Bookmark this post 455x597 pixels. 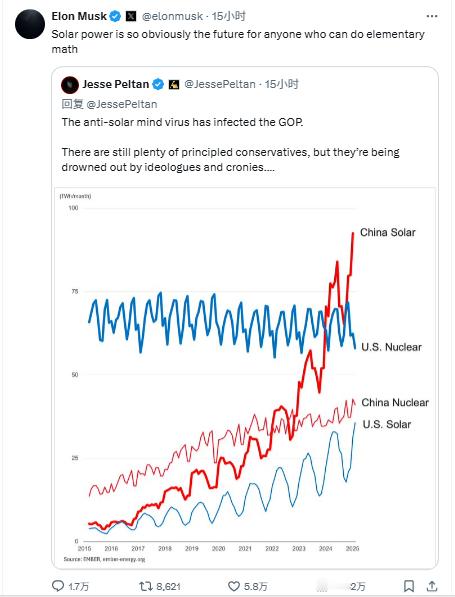pos(409,586)
